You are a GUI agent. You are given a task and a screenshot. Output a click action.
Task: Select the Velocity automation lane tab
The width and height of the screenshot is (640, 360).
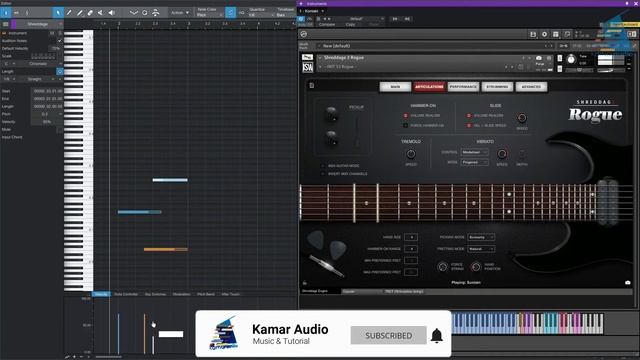pyautogui.click(x=101, y=294)
